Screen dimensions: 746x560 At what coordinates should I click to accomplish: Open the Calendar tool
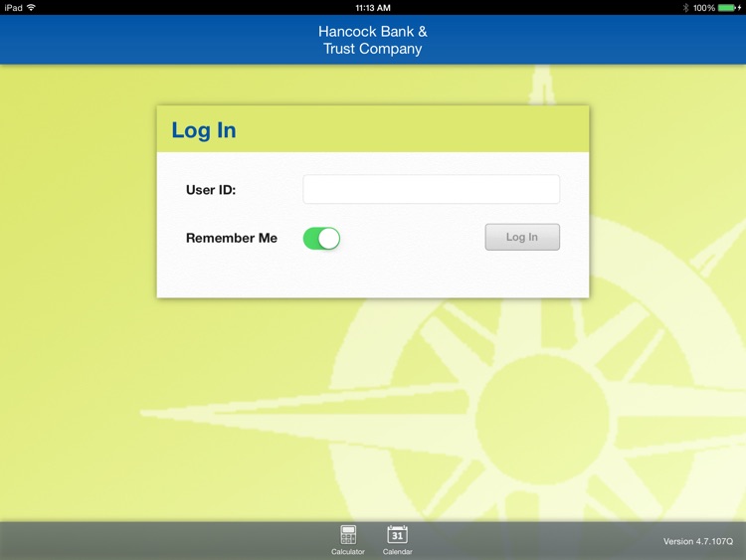(397, 540)
